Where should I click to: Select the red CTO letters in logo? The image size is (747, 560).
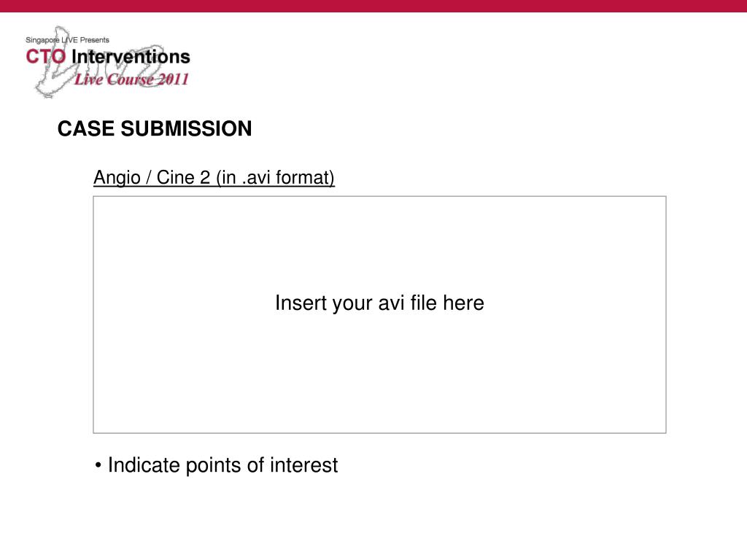click(46, 57)
